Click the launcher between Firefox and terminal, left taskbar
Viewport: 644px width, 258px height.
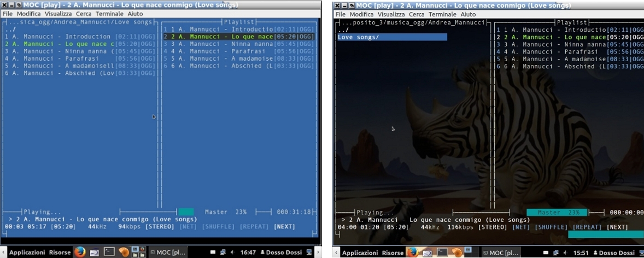(x=95, y=252)
